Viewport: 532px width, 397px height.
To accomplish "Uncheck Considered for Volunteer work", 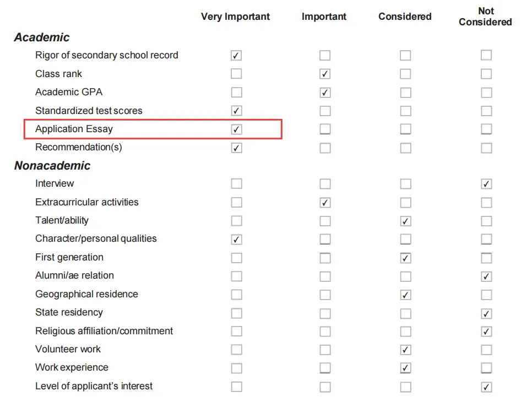I will pyautogui.click(x=405, y=350).
